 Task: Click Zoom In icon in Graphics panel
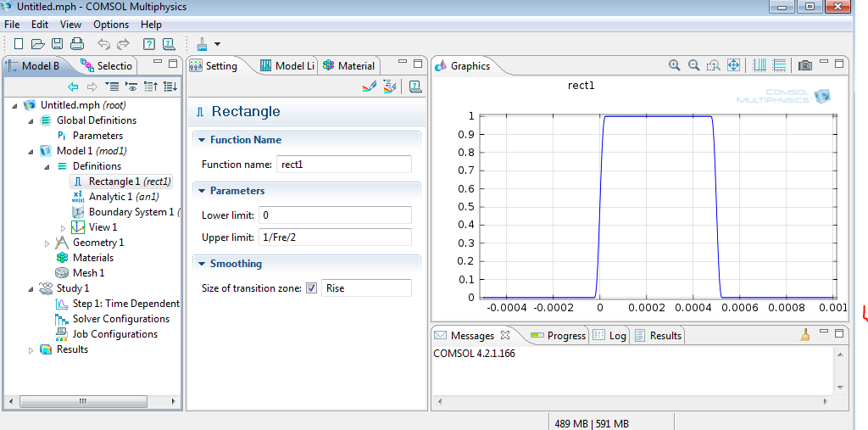(x=675, y=65)
